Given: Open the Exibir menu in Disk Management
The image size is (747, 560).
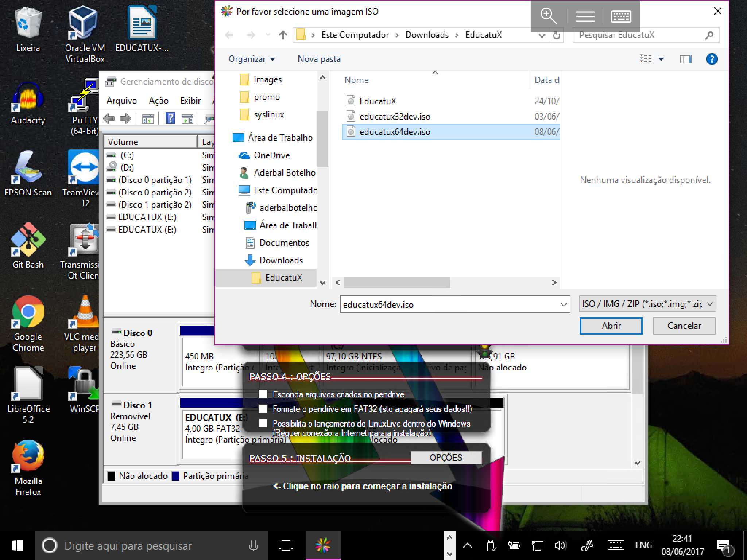Looking at the screenshot, I should [x=190, y=101].
